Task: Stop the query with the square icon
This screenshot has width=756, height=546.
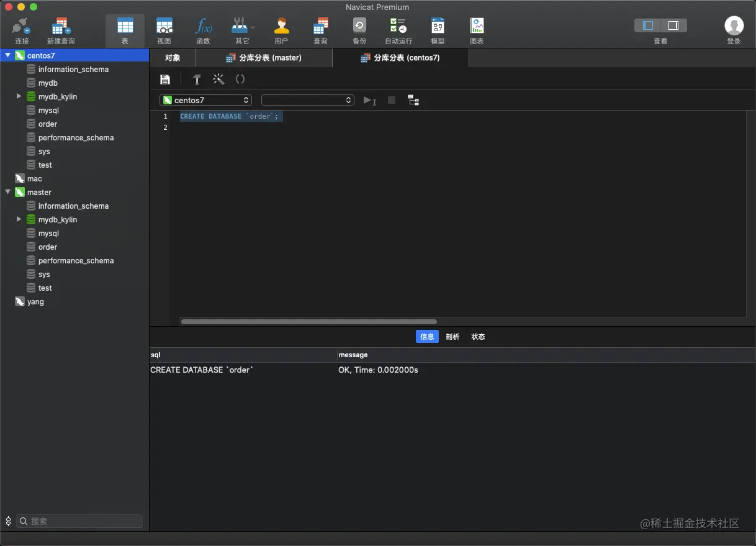Action: (x=392, y=100)
